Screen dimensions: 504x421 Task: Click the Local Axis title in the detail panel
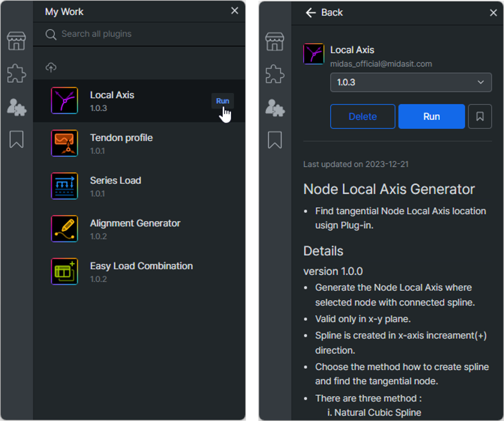pos(352,50)
